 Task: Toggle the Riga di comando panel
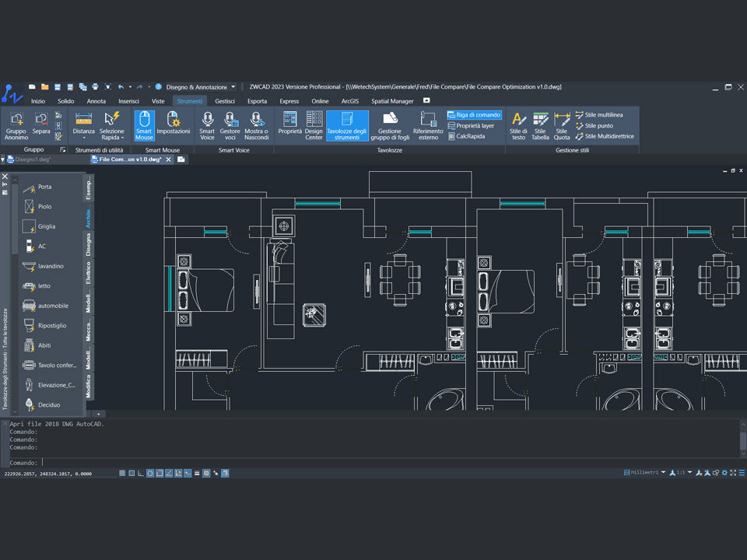(474, 114)
